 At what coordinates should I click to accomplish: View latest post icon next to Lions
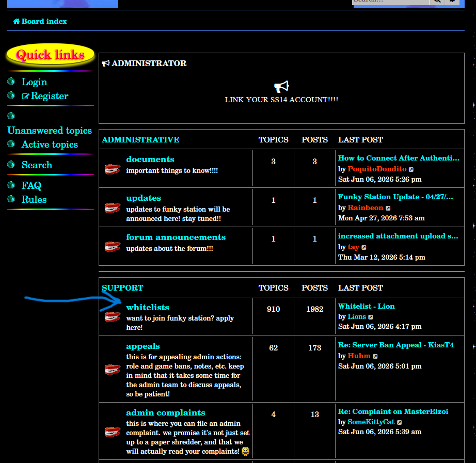point(371,317)
